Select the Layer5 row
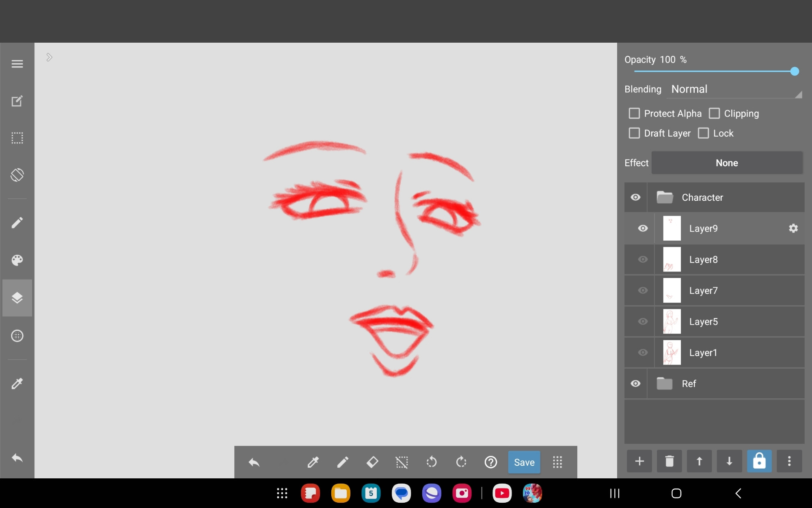This screenshot has width=812, height=508. click(714, 321)
